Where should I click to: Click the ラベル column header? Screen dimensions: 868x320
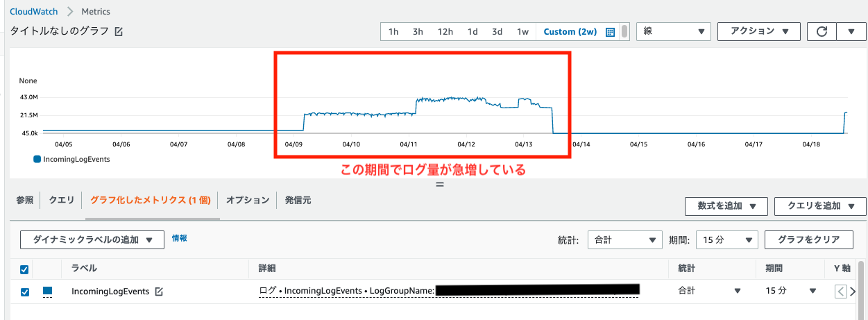[84, 269]
